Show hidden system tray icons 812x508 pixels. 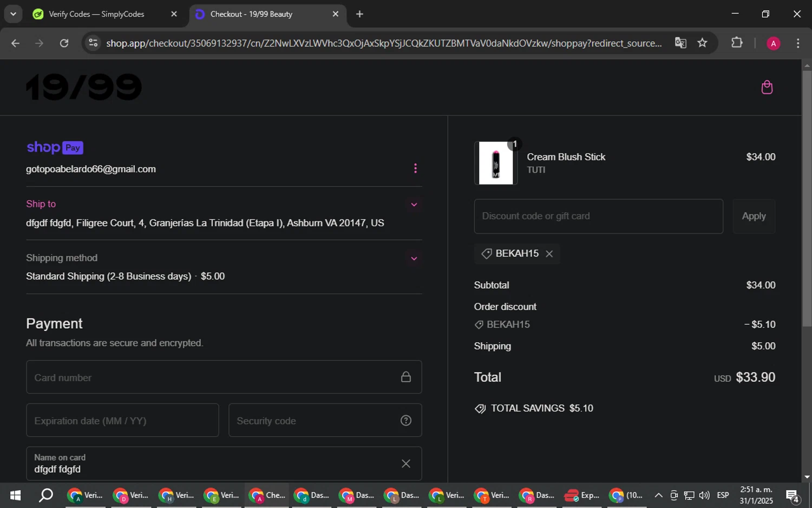click(658, 495)
